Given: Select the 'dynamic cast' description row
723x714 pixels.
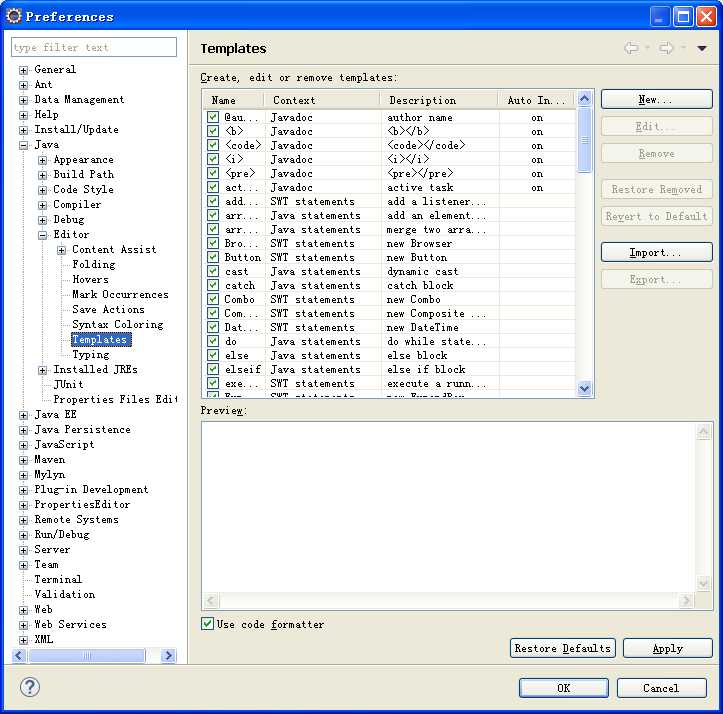Looking at the screenshot, I should [390, 271].
